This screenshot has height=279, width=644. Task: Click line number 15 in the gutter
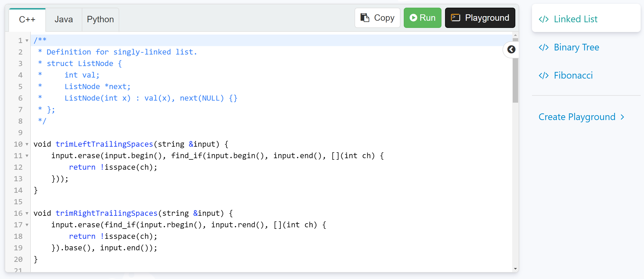pos(18,202)
